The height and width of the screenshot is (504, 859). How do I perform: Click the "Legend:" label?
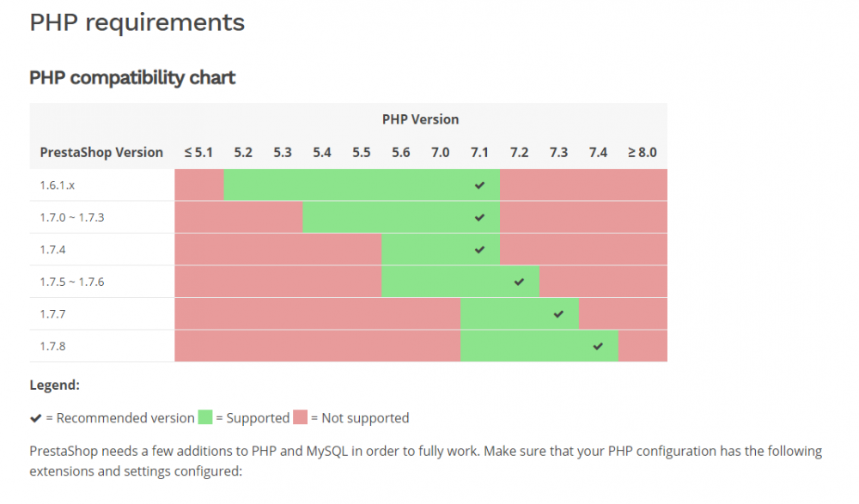(54, 386)
